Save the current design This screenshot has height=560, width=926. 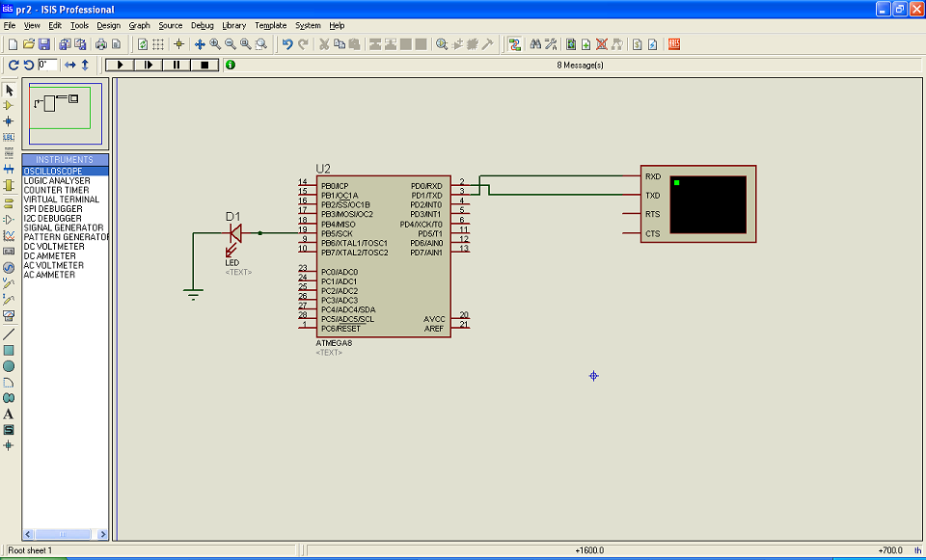point(43,44)
